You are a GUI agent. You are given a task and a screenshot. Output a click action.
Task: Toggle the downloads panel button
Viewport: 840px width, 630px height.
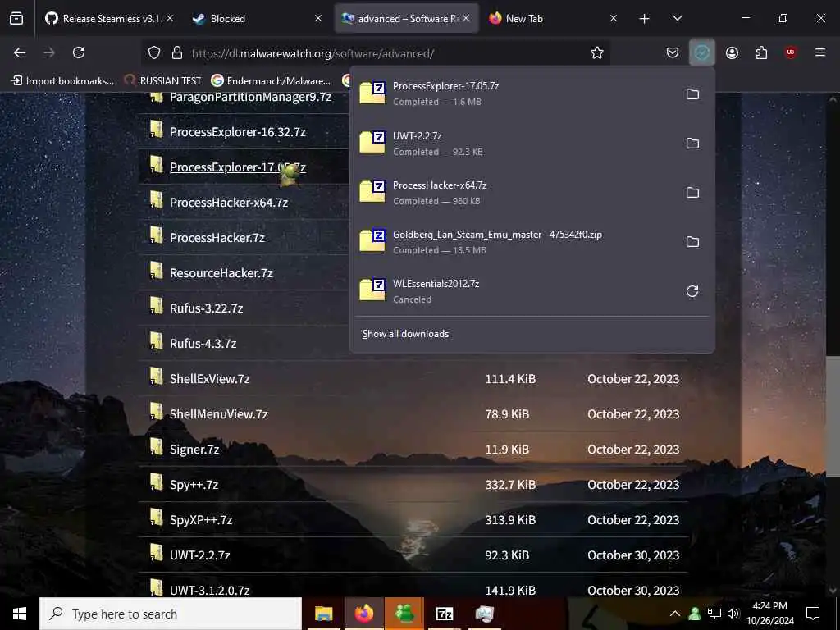[702, 52]
